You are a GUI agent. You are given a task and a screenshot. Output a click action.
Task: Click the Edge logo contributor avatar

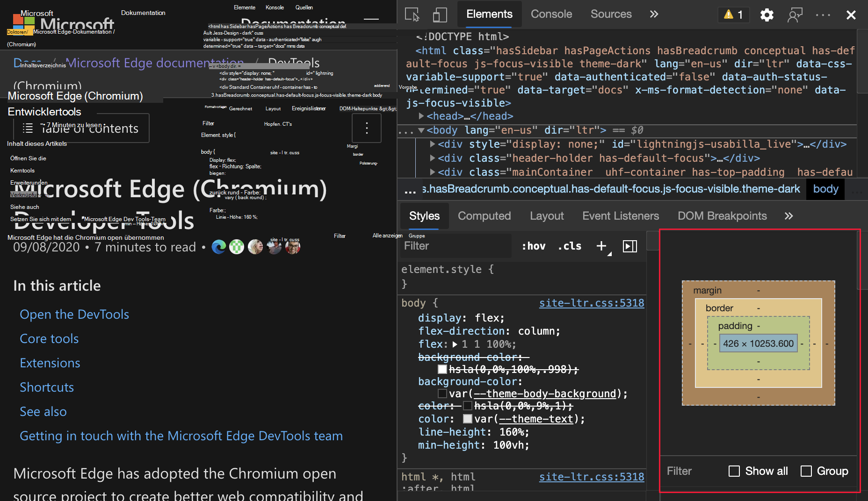[218, 246]
